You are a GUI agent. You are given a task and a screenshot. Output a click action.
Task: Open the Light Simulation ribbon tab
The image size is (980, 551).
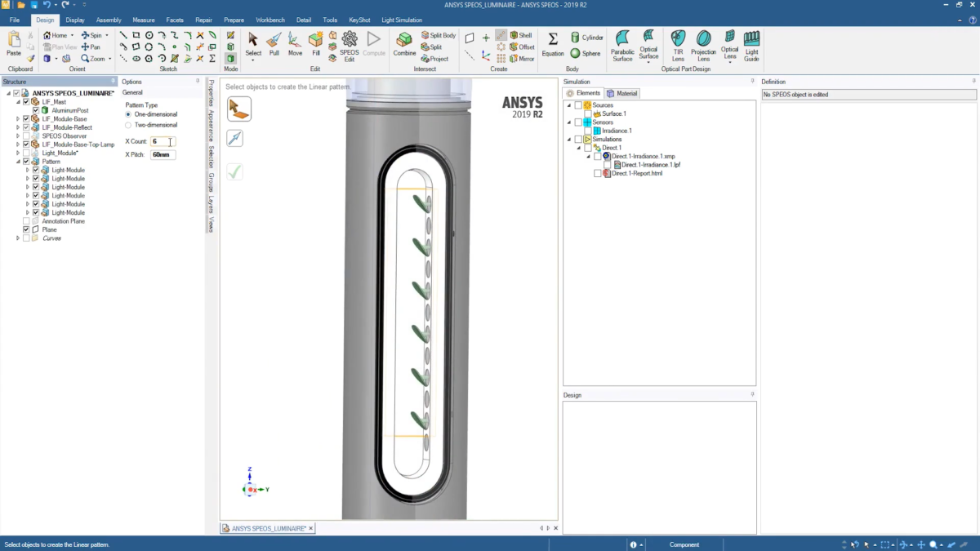point(403,20)
